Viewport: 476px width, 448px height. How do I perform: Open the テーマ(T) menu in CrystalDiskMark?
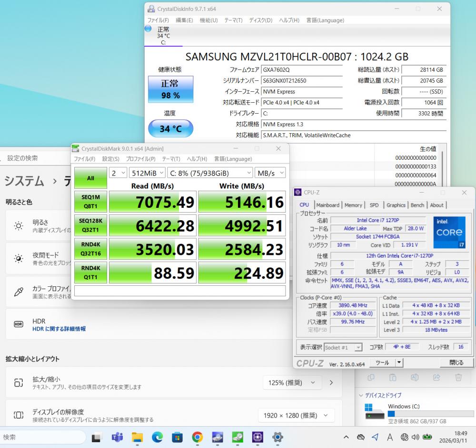click(x=171, y=159)
